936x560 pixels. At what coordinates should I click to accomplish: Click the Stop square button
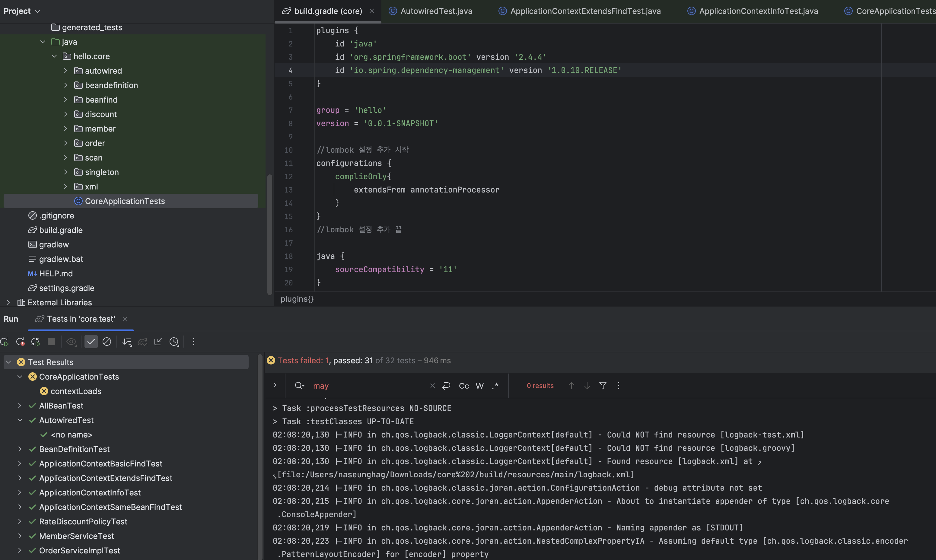pyautogui.click(x=51, y=342)
